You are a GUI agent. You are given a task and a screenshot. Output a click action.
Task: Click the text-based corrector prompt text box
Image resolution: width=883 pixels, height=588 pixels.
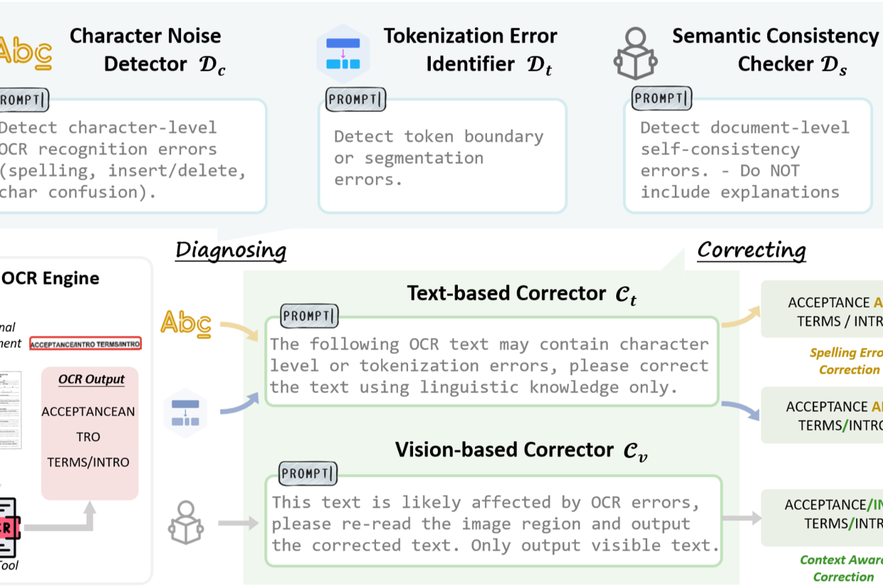click(x=492, y=362)
